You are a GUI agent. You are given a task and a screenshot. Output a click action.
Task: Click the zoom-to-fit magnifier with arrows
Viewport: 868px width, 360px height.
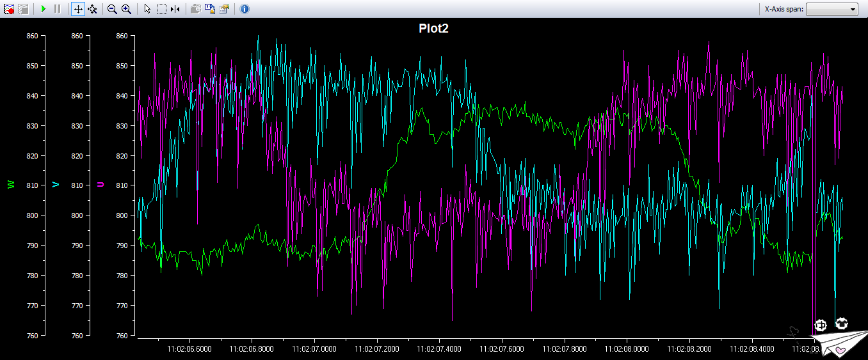coord(93,9)
